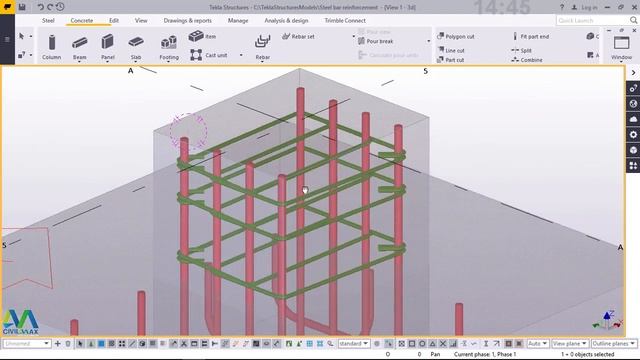Open the 3D cube icon in side pane

click(633, 150)
